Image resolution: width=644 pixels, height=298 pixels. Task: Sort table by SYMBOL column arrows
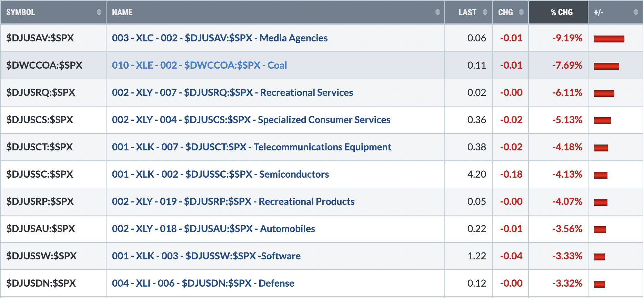pyautogui.click(x=99, y=12)
